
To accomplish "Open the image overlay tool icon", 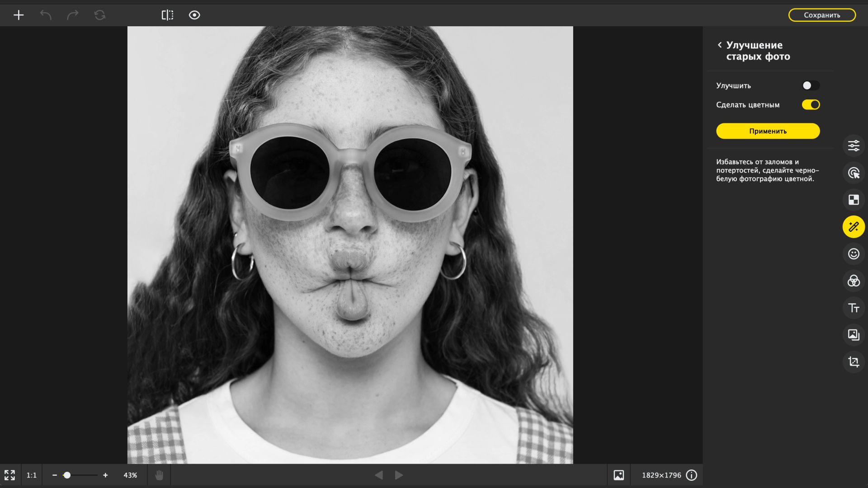I will (x=854, y=335).
